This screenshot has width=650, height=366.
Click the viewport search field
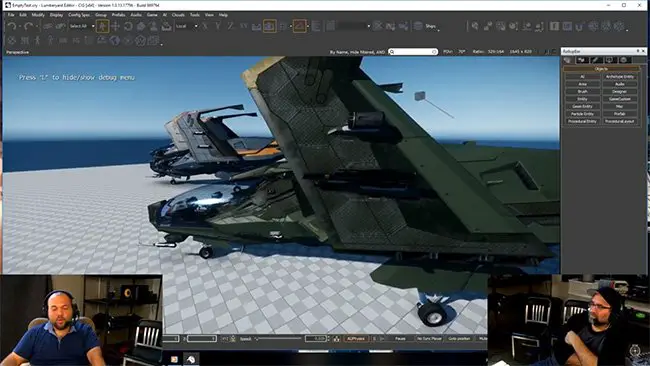[x=413, y=52]
